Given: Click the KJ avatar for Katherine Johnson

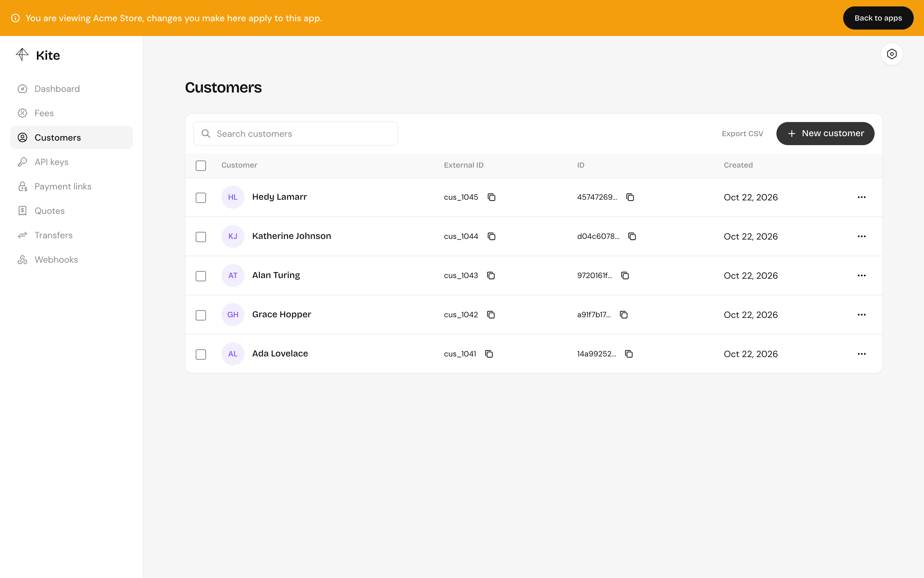Looking at the screenshot, I should click(x=233, y=236).
